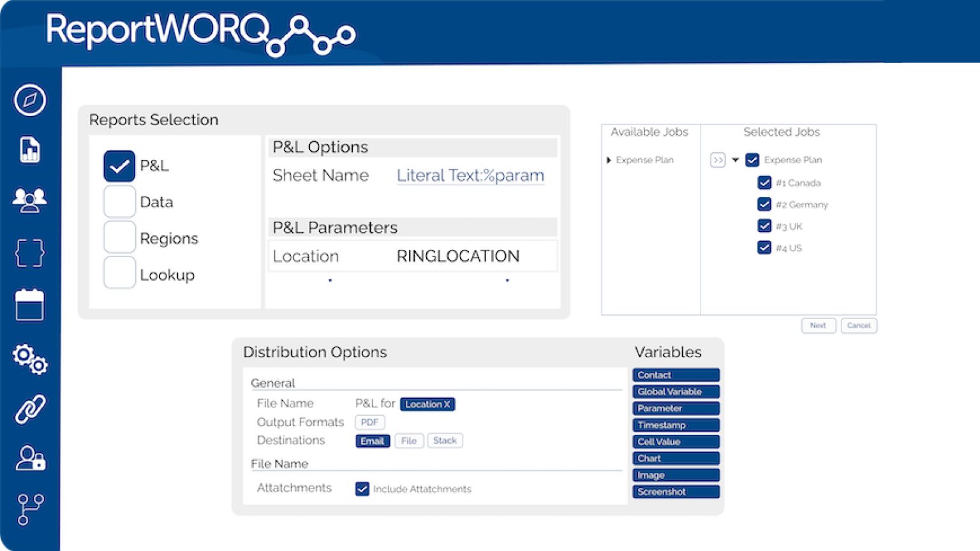Expand Expense Plan under Available Jobs
Screen dimensions: 980x551
(x=608, y=160)
